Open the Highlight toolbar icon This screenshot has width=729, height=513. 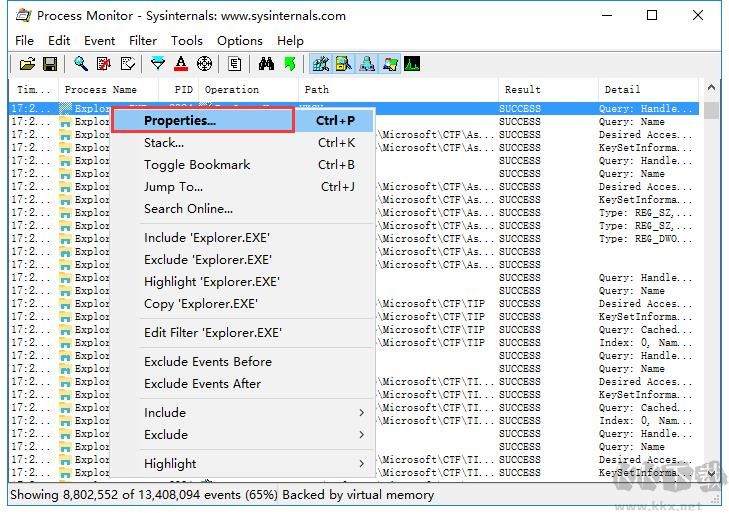click(181, 64)
